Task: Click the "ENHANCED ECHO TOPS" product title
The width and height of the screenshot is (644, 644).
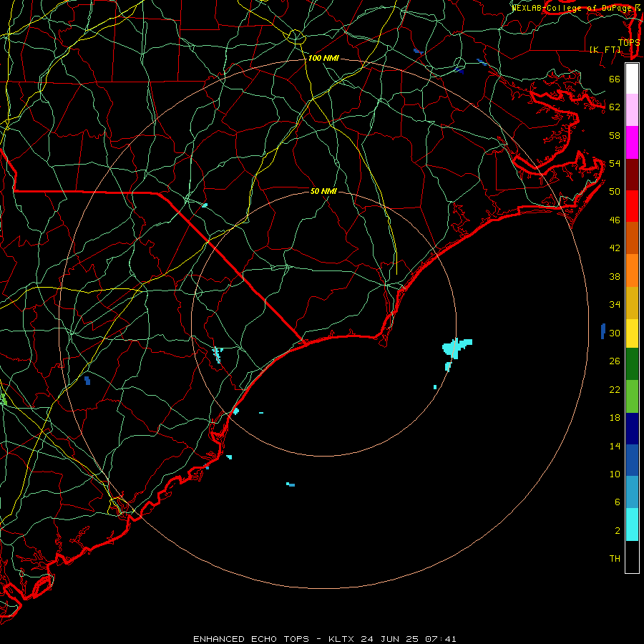Action: tap(251, 639)
